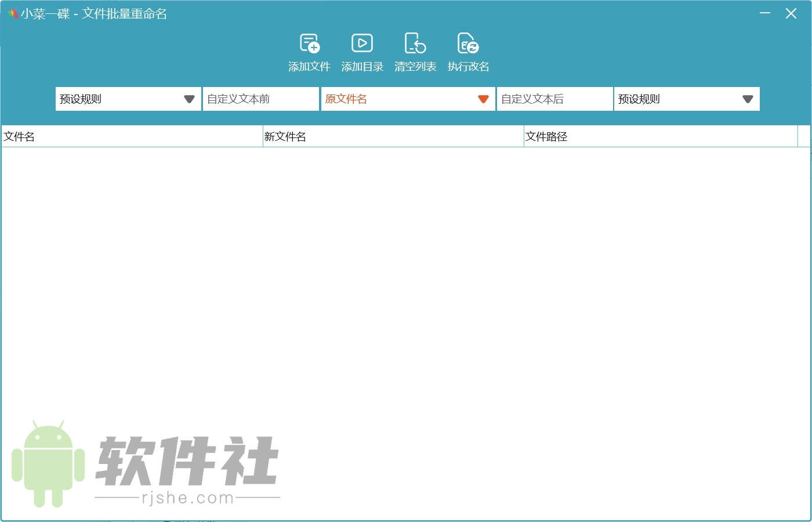Open the right 预设规则 preset rules dropdown

coord(687,99)
